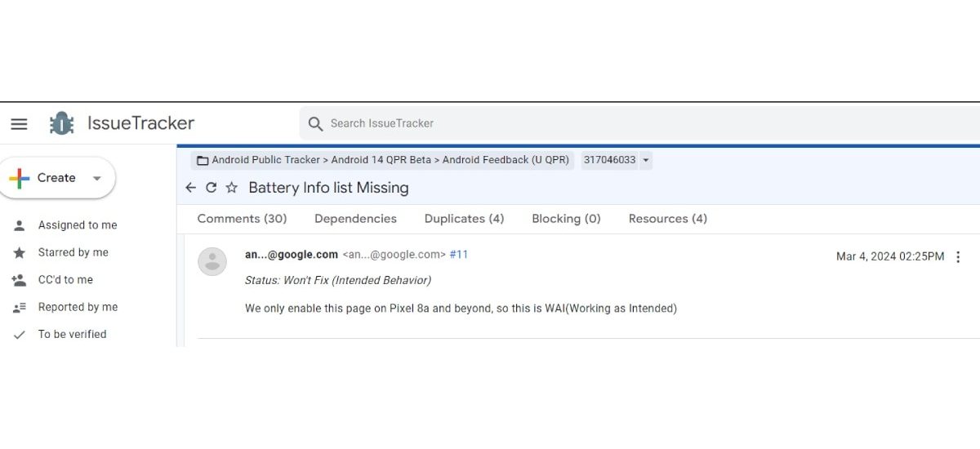The width and height of the screenshot is (980, 449).
Task: Click the folder icon in breadcrumb
Action: click(203, 160)
